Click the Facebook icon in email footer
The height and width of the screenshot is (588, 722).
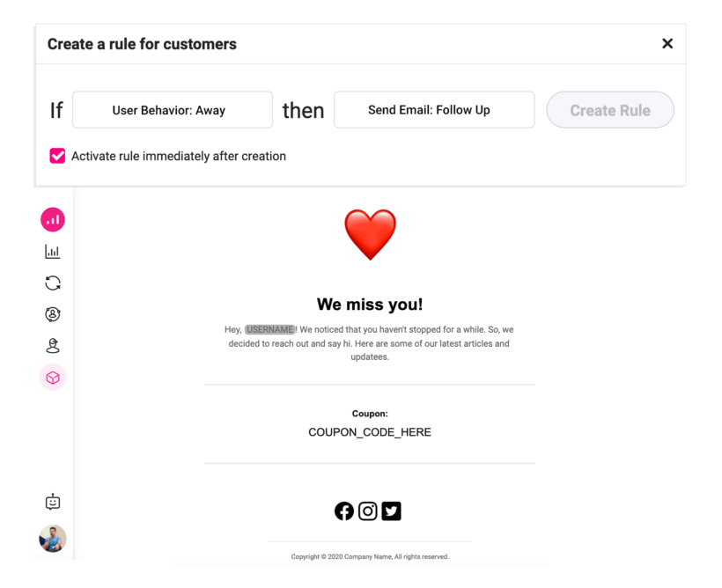(x=344, y=511)
